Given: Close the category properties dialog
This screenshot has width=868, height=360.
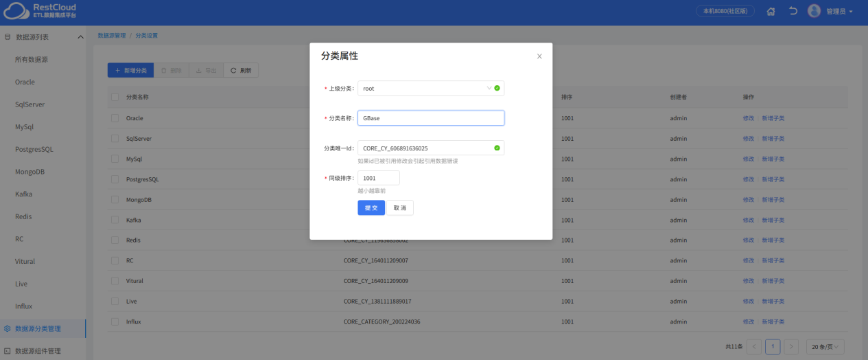Looking at the screenshot, I should (539, 56).
